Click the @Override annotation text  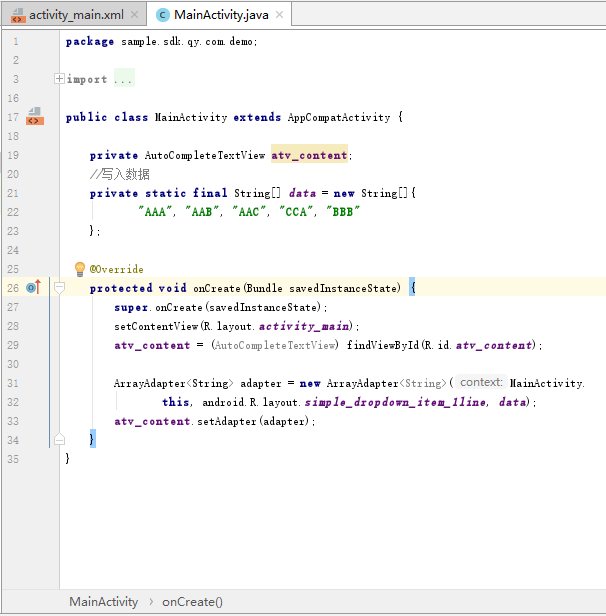117,269
